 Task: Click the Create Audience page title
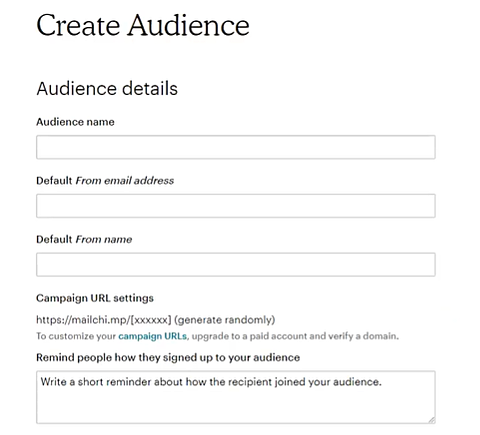[143, 25]
